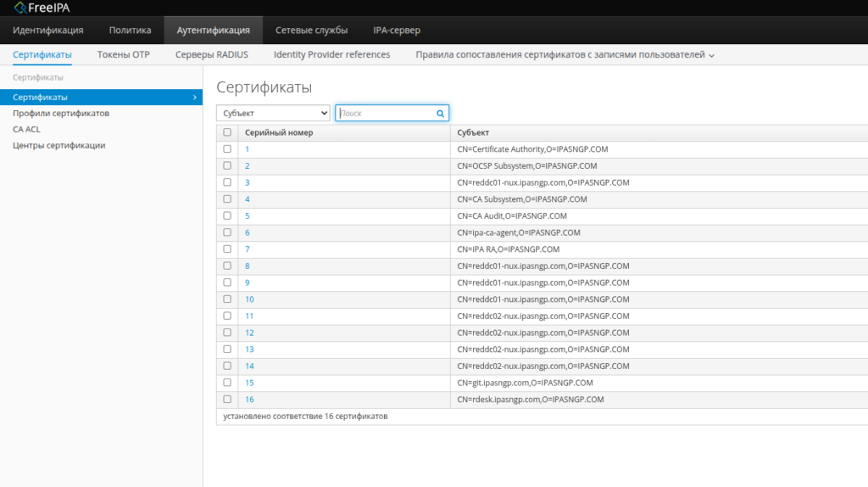
Task: Check the box for certificate serial 5
Action: pos(227,216)
